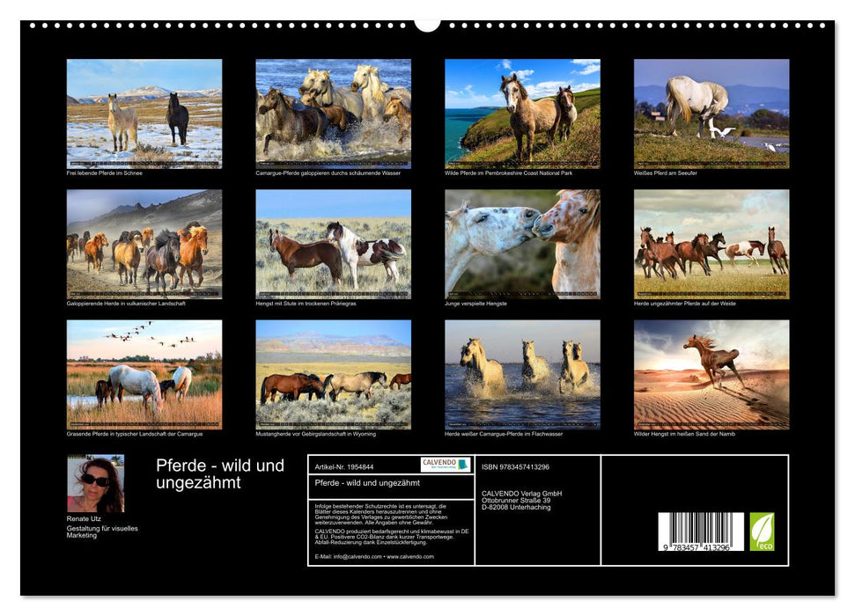The image size is (855, 616).
Task: Click the CALVENDO Verlag GmbH address block
Action: (523, 498)
